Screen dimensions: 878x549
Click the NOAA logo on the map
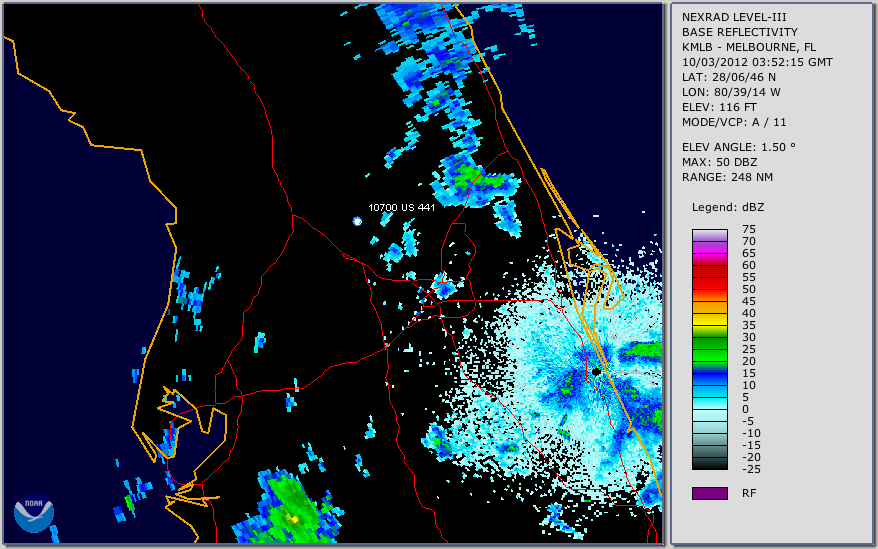pos(34,513)
